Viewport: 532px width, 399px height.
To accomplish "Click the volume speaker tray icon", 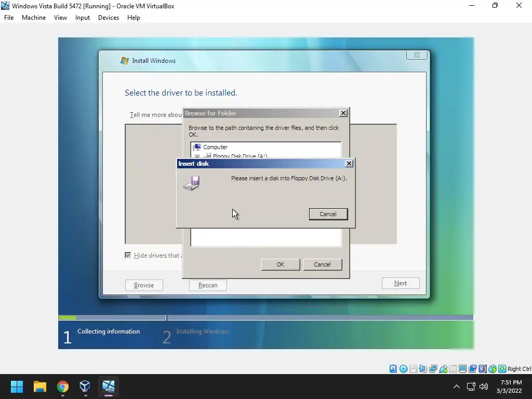I will 484,387.
